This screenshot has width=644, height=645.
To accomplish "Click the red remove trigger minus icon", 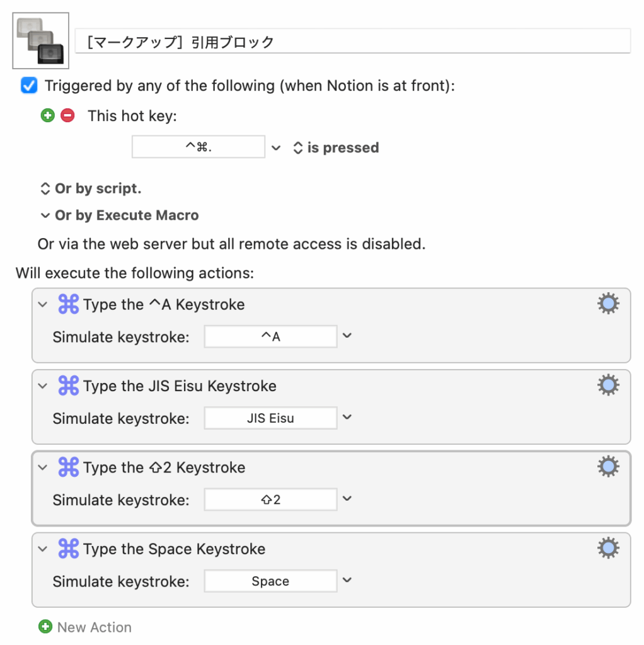I will click(67, 115).
